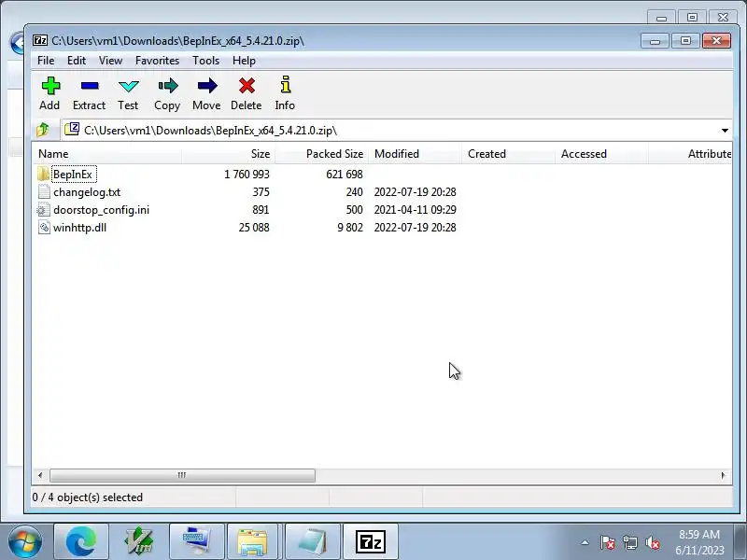
Task: Expand the address bar path dropdown
Action: (725, 130)
